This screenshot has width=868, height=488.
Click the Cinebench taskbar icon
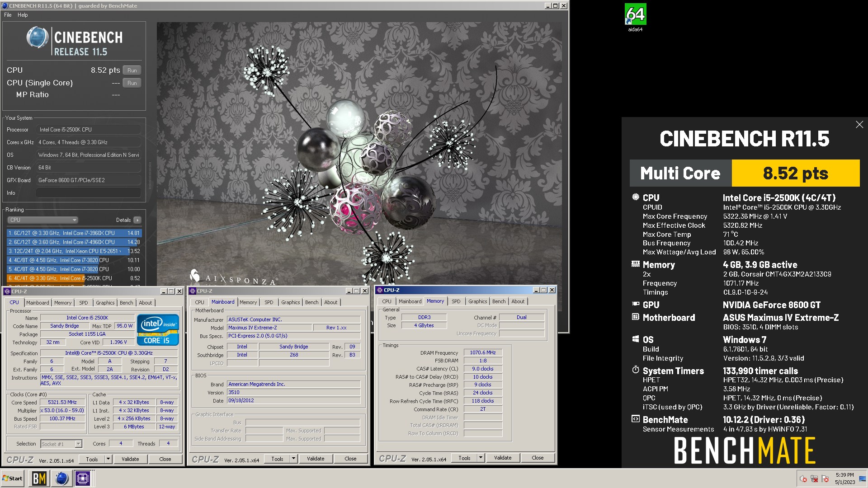61,478
